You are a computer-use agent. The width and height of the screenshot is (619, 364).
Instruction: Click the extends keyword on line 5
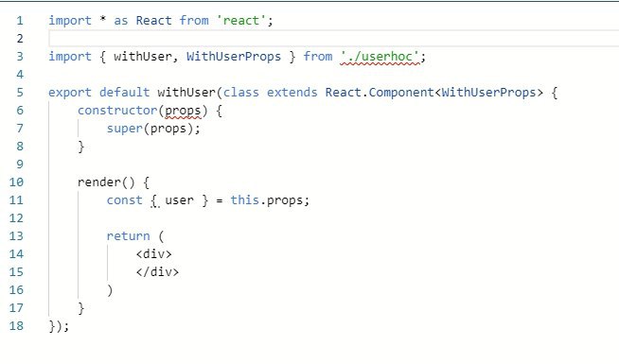pos(292,93)
